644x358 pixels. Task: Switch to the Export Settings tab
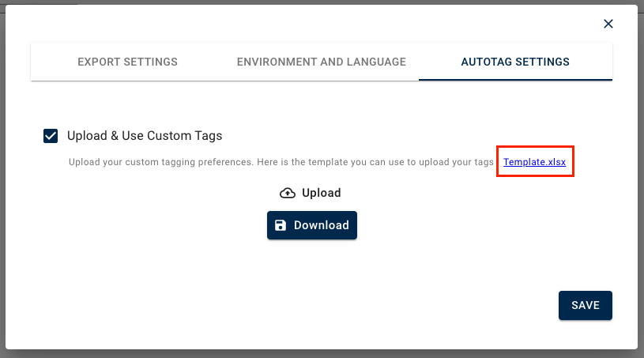tap(127, 62)
